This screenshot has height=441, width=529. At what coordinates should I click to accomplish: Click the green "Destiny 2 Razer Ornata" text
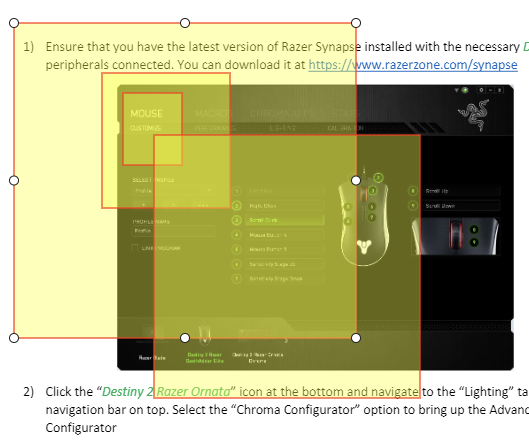click(x=166, y=391)
